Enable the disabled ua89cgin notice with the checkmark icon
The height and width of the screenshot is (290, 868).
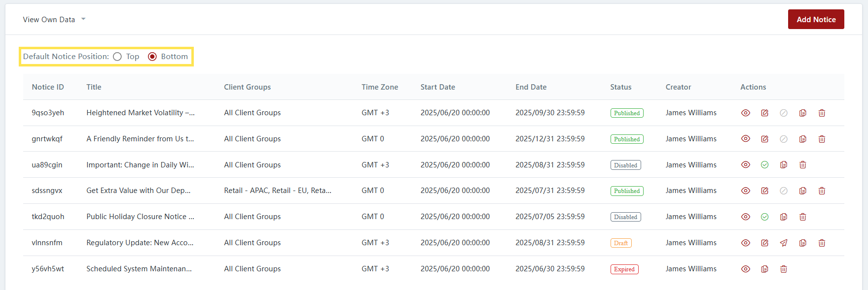click(764, 165)
